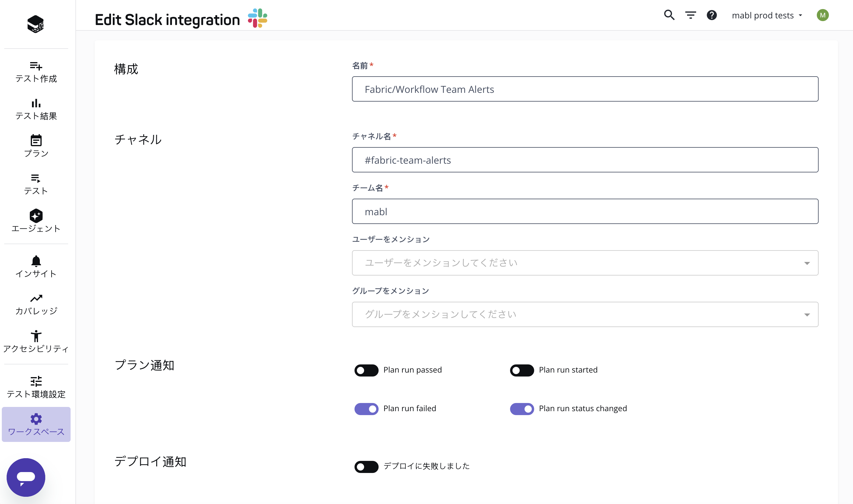The height and width of the screenshot is (504, 853).
Task: Open the help question mark icon
Action: point(712,15)
